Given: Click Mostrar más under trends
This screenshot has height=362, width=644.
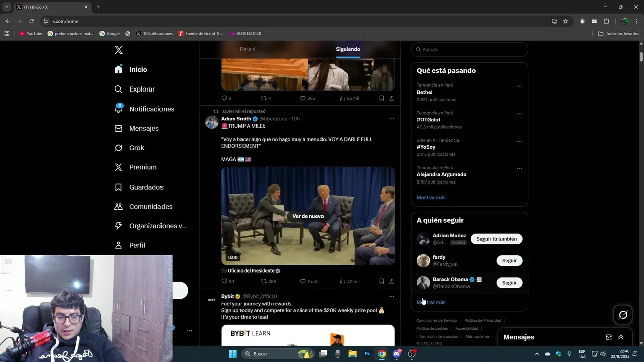Looking at the screenshot, I should tap(431, 198).
